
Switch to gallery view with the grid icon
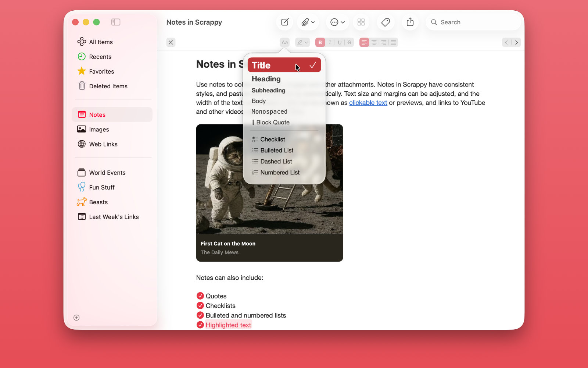coord(361,22)
